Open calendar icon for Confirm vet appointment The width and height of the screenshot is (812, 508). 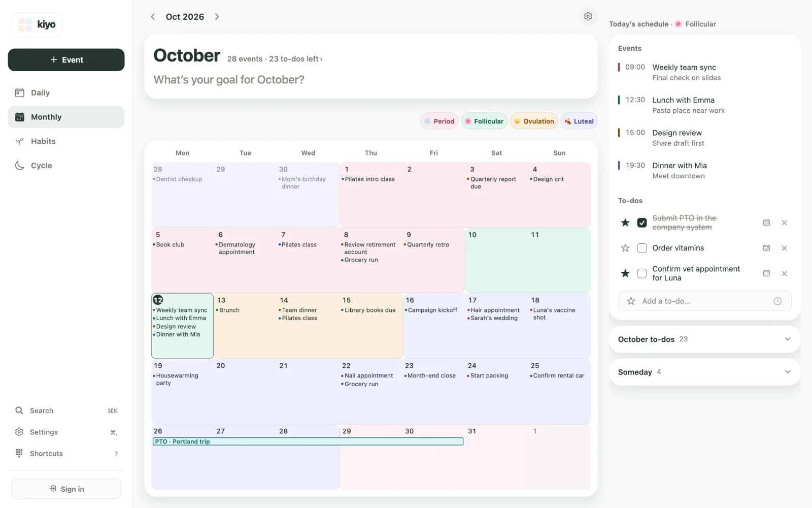pos(766,273)
